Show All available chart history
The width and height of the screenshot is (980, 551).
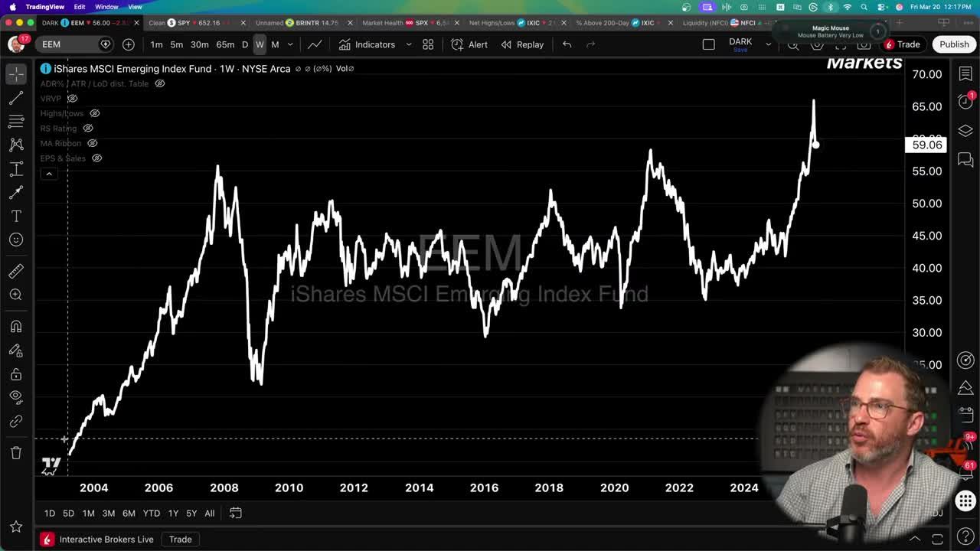tap(209, 514)
